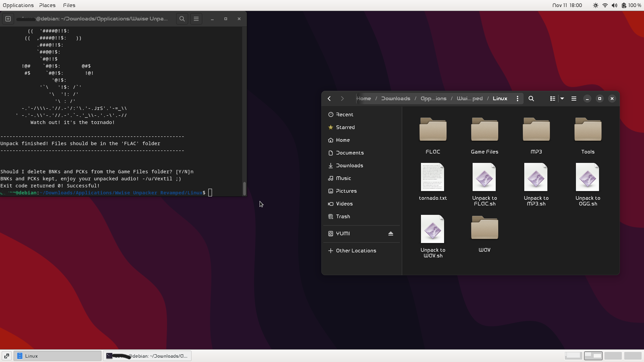Open the Downloads breadcrumb in the path bar
This screenshot has width=644, height=362.
395,98
